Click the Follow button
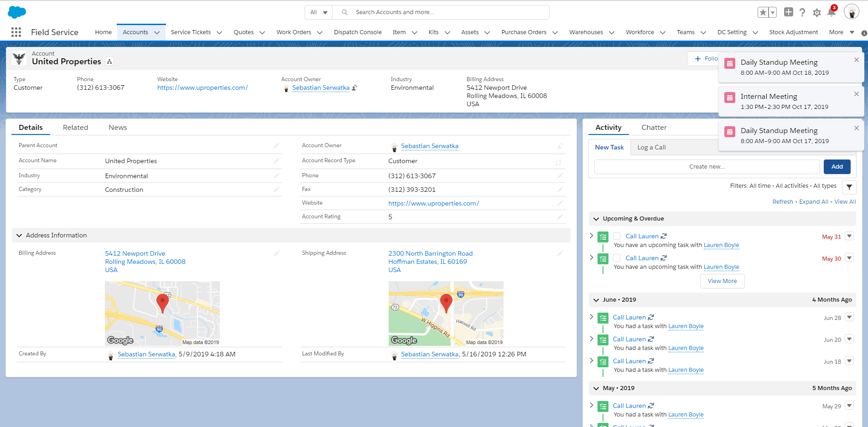The width and height of the screenshot is (868, 427). click(703, 59)
